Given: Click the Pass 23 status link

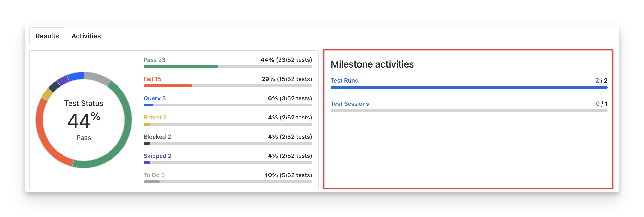Looking at the screenshot, I should [154, 60].
